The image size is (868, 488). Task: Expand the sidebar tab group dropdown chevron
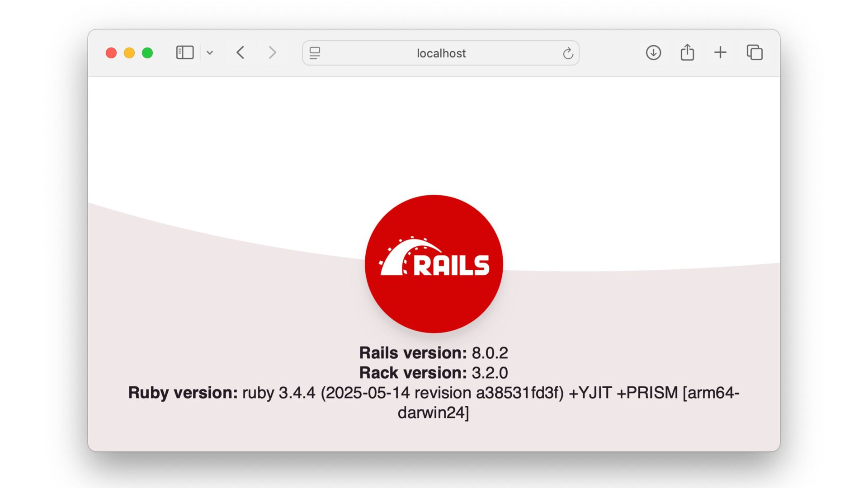click(210, 53)
